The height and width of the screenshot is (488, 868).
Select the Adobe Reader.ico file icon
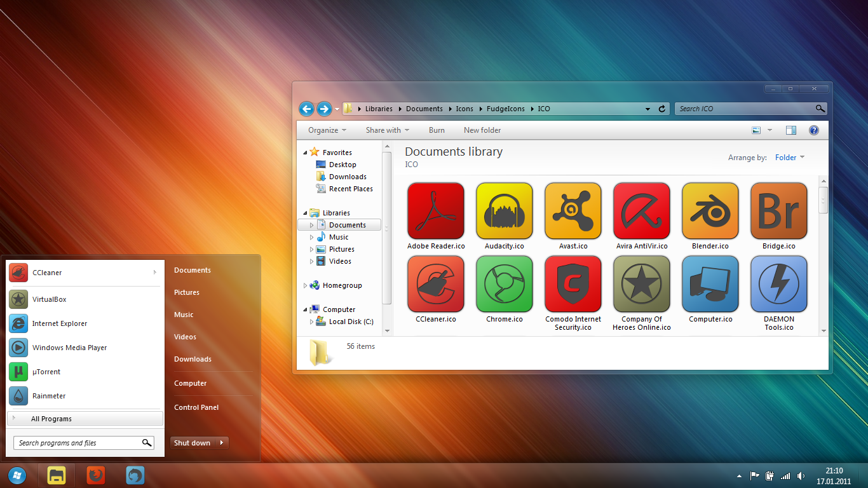[436, 211]
